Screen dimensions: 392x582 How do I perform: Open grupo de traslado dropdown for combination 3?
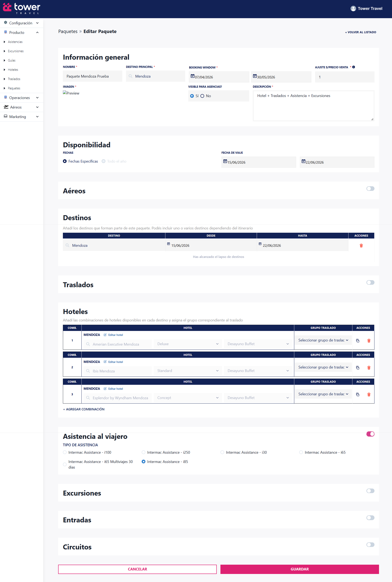coord(323,394)
